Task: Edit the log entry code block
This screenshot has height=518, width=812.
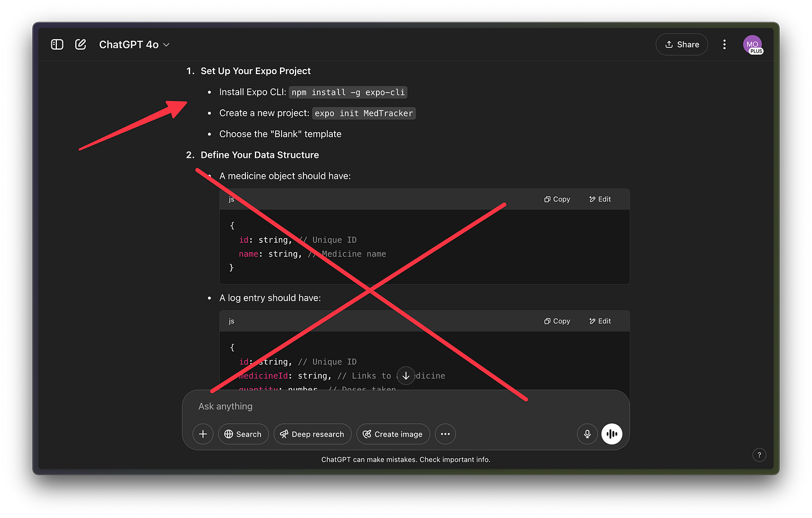Action: tap(600, 321)
